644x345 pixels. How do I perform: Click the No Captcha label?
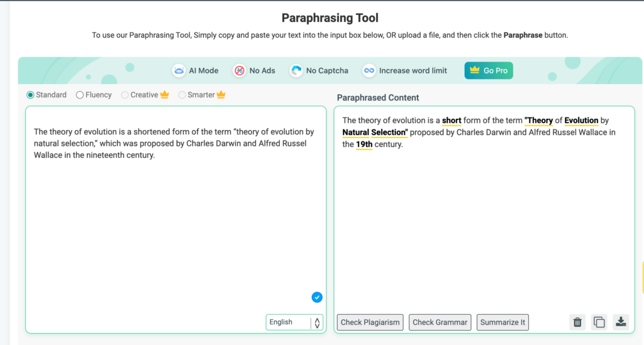[x=327, y=70]
